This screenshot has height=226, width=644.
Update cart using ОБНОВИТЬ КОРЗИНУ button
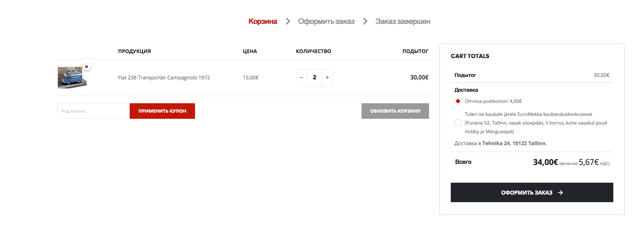395,111
